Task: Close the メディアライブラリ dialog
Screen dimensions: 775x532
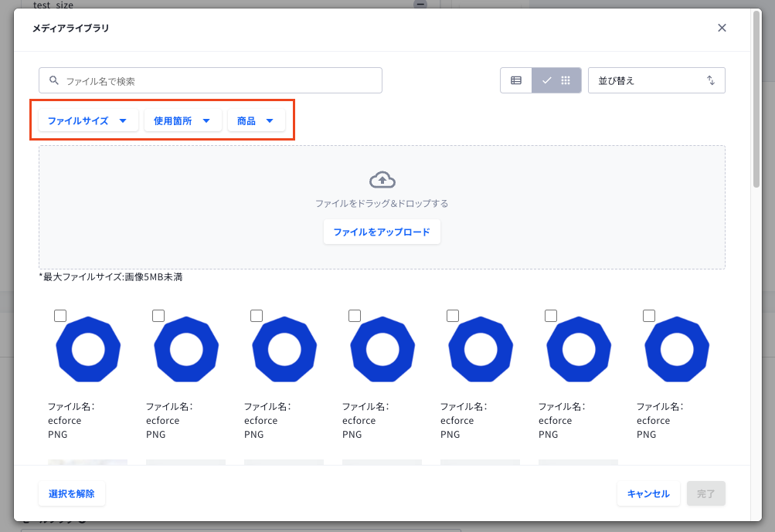Action: point(722,28)
